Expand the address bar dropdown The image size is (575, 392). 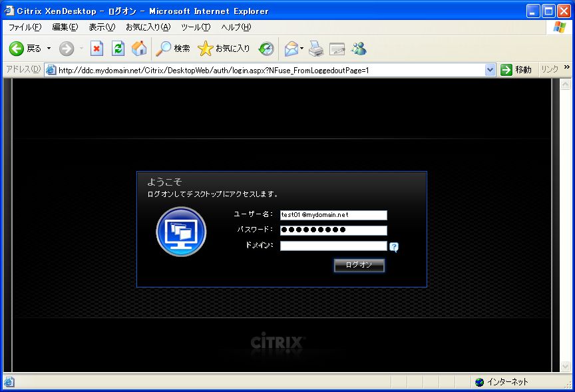click(x=490, y=70)
